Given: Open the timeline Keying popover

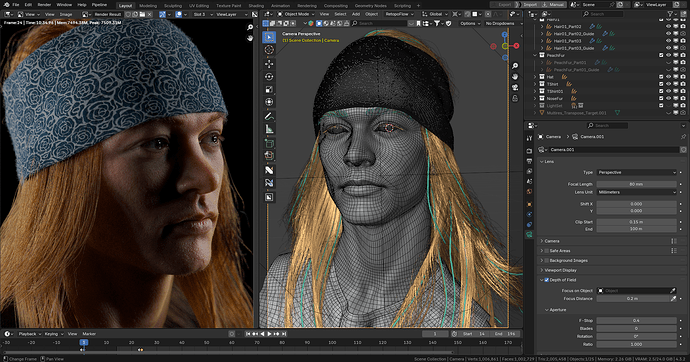Looking at the screenshot, I should coord(53,334).
